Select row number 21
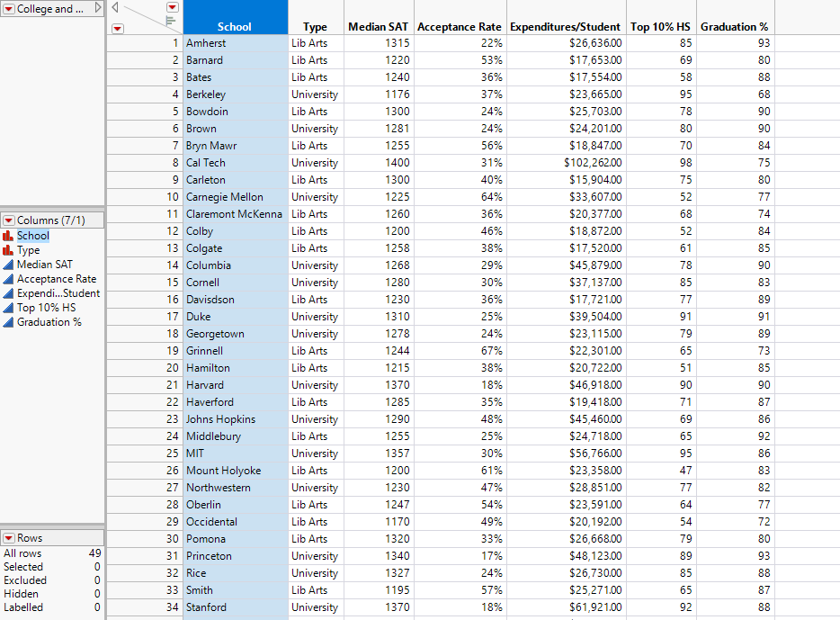840x620 pixels. coord(145,385)
